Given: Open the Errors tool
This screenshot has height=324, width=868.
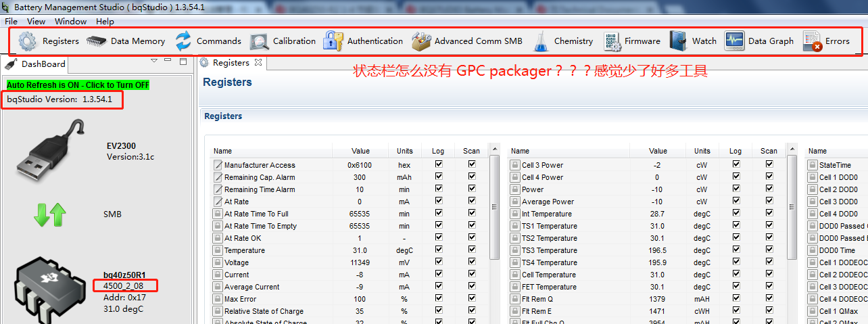Looking at the screenshot, I should click(x=826, y=41).
